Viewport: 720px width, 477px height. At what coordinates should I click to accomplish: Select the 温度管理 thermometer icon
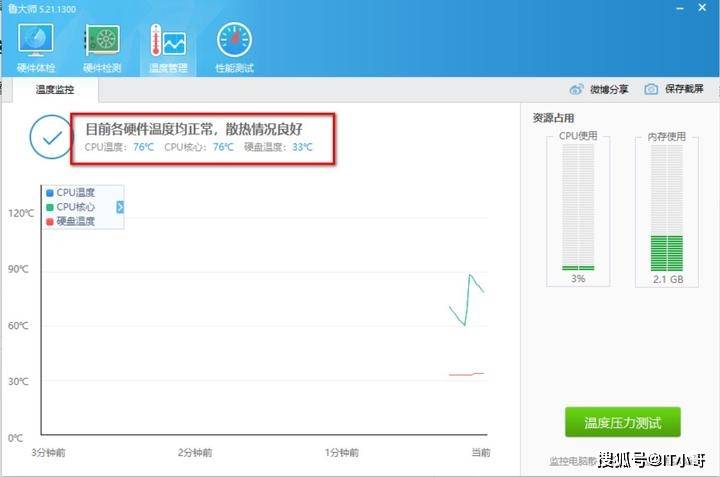click(167, 46)
